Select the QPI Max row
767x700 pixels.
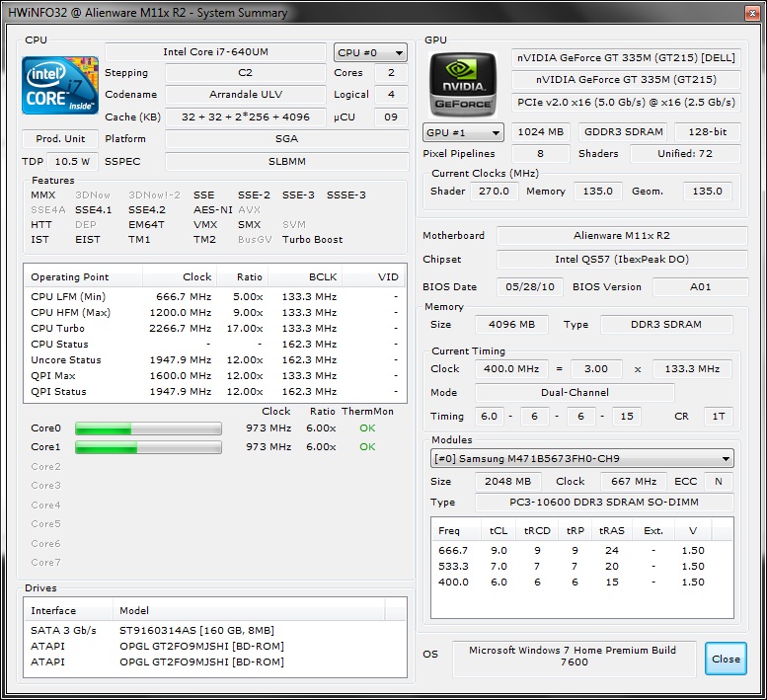[215, 376]
